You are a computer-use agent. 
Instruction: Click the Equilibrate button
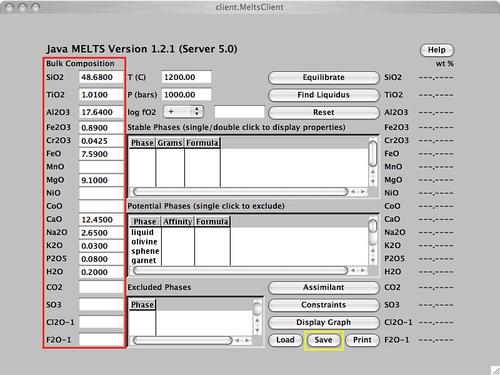(323, 77)
